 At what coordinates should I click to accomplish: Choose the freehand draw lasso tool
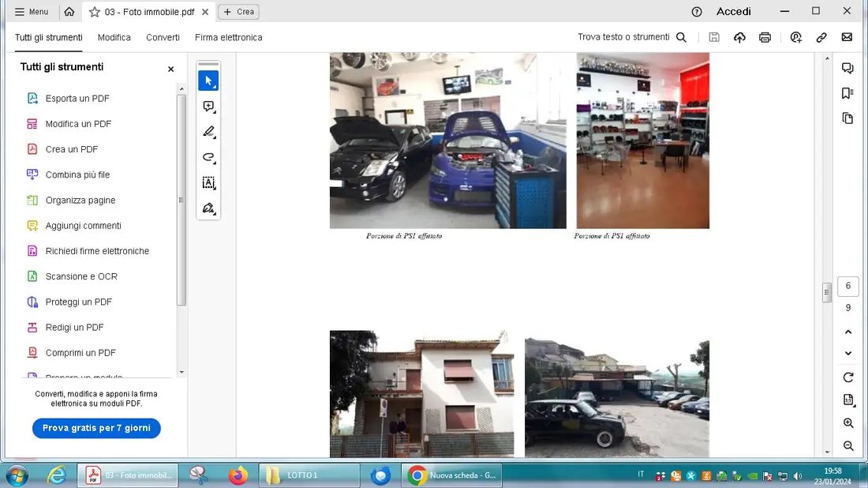[208, 157]
